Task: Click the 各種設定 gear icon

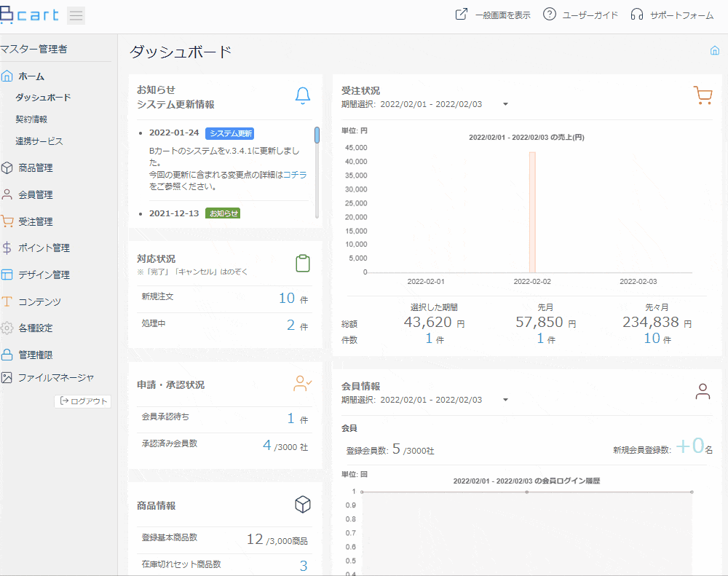Action: pyautogui.click(x=7, y=328)
